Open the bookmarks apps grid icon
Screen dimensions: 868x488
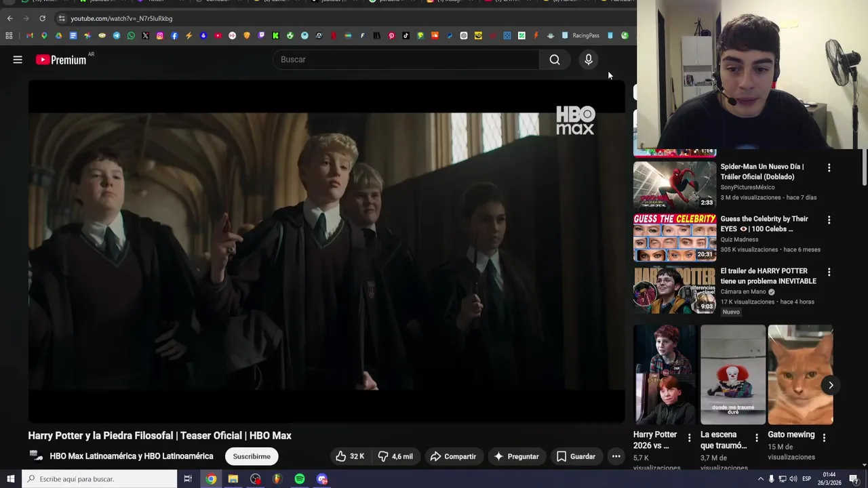[9, 35]
